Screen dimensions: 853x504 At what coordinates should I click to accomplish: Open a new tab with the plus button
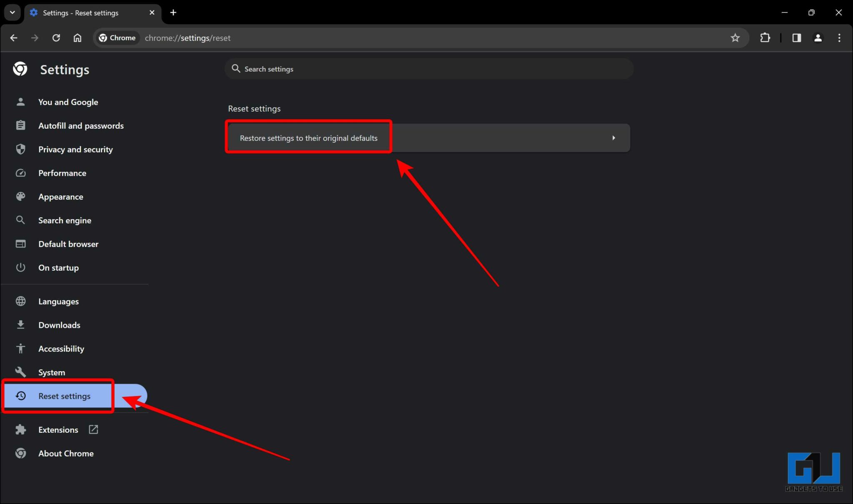pos(173,12)
